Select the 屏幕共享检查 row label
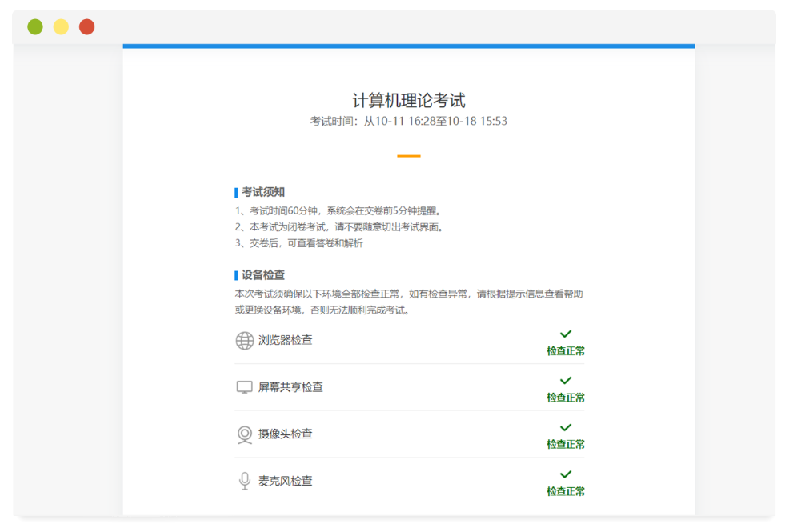This screenshot has height=532, width=789. pos(290,387)
